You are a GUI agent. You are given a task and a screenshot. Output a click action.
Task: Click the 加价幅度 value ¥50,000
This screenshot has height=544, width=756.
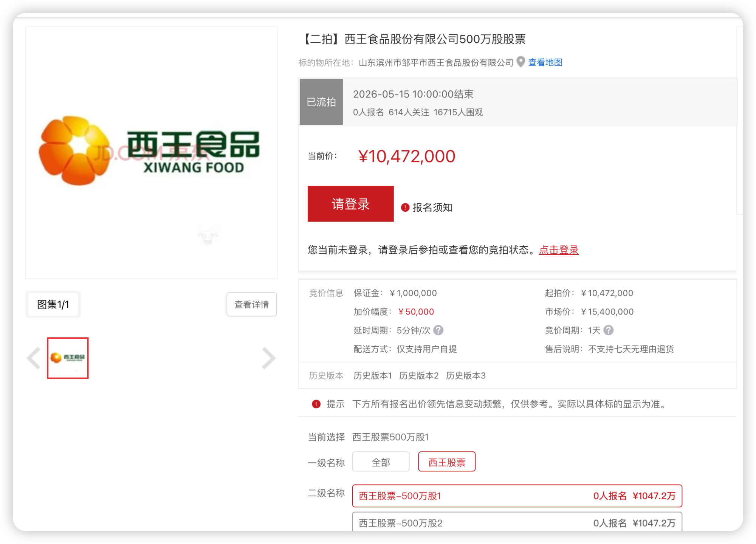416,312
